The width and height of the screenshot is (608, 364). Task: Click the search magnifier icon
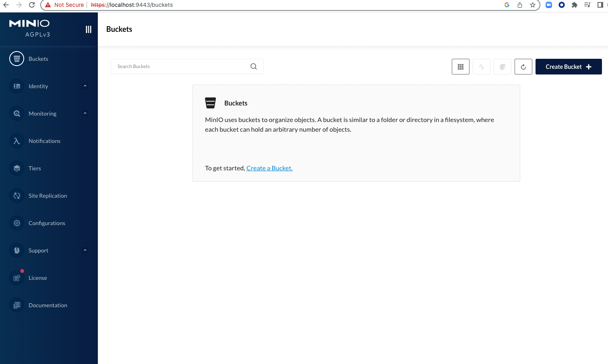coord(254,66)
